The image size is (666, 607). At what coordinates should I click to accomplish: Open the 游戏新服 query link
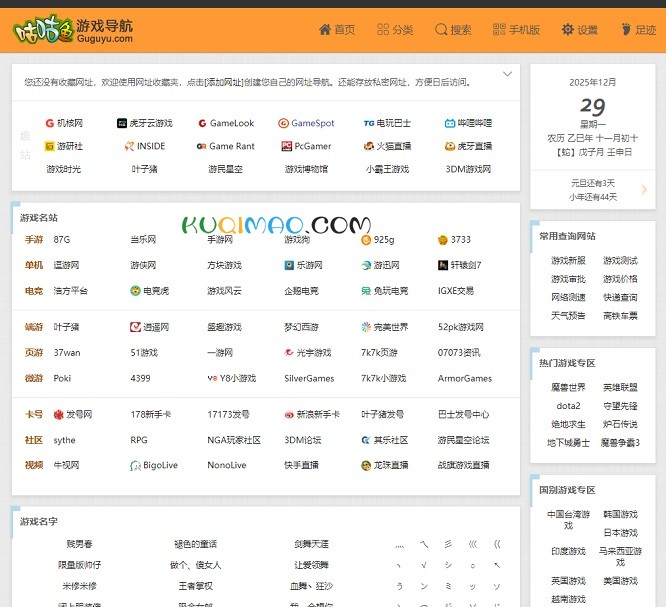point(568,261)
